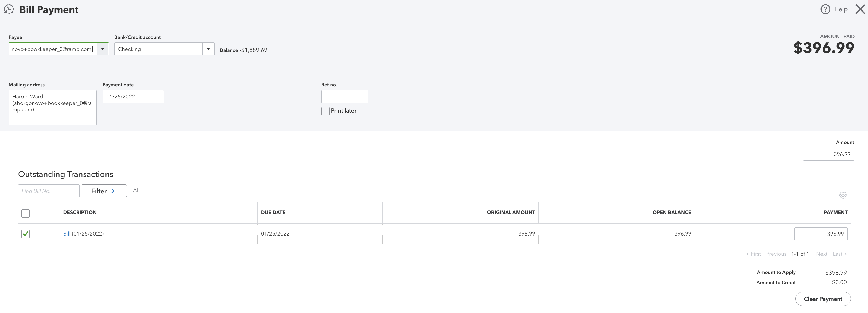Click the Previous pagination control
This screenshot has height=313, width=868.
pyautogui.click(x=776, y=254)
